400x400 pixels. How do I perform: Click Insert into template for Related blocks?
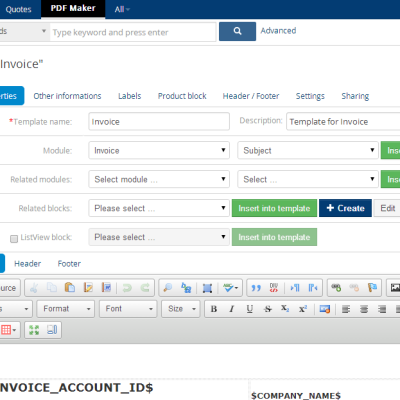[274, 208]
